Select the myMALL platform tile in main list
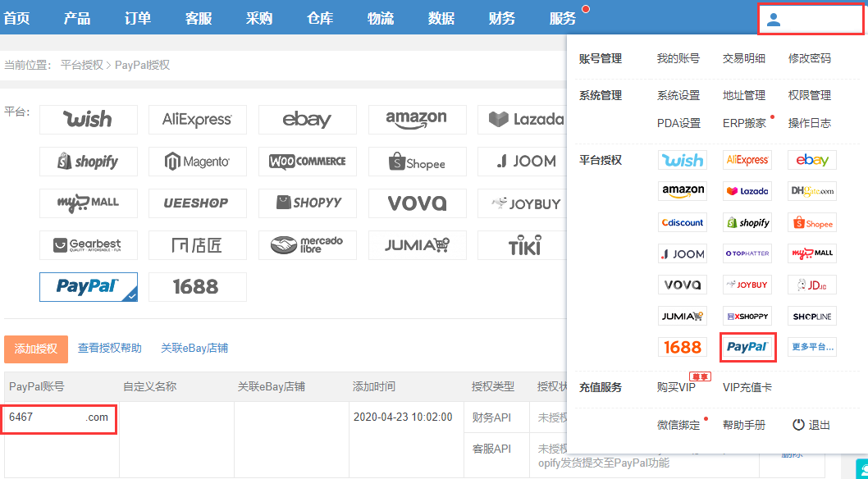 click(89, 203)
